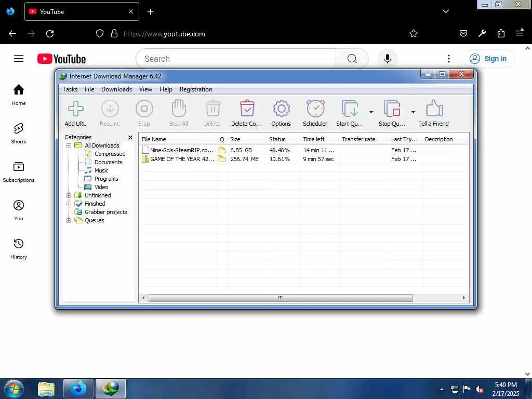Click the Tell a Friend thumbs-up icon
This screenshot has width=532, height=399.
(x=434, y=109)
